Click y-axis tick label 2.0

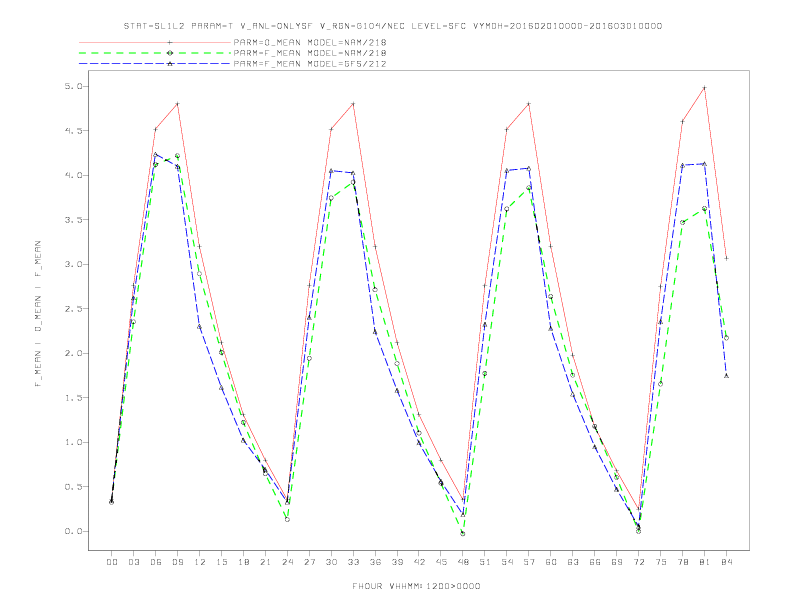coord(73,353)
